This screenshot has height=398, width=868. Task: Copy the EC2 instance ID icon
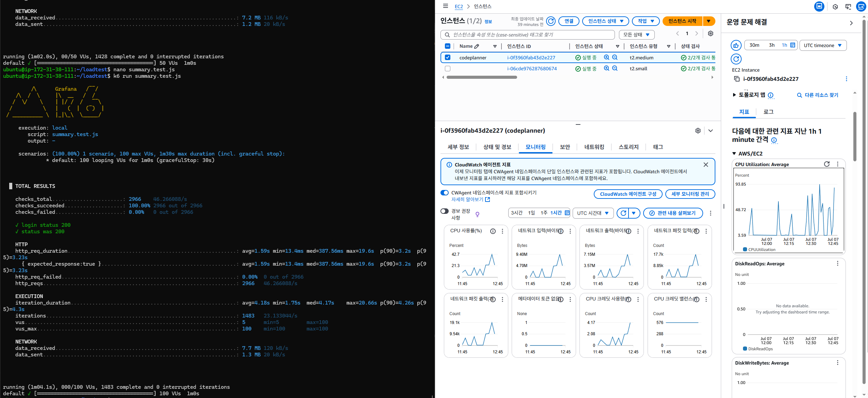pos(737,79)
